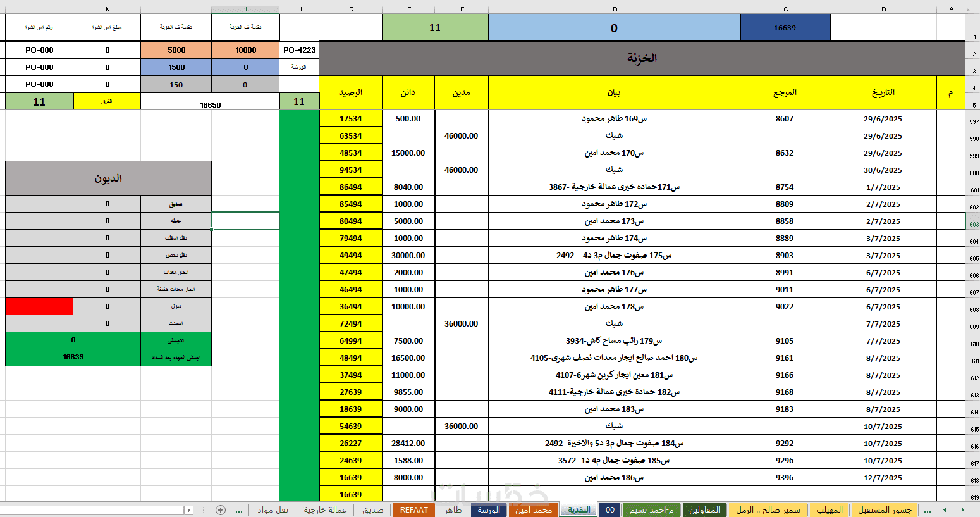Click the red cell beside ديزل
980x517 pixels.
(39, 306)
